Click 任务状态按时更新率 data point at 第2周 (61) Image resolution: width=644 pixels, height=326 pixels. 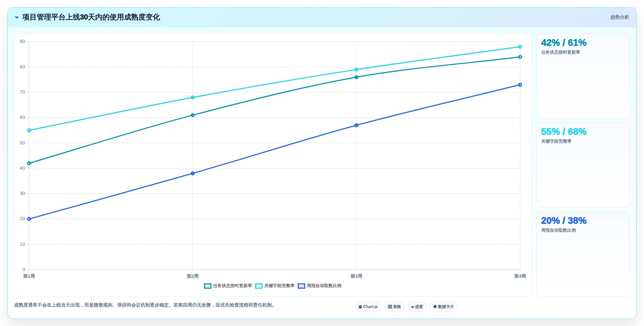tap(193, 115)
